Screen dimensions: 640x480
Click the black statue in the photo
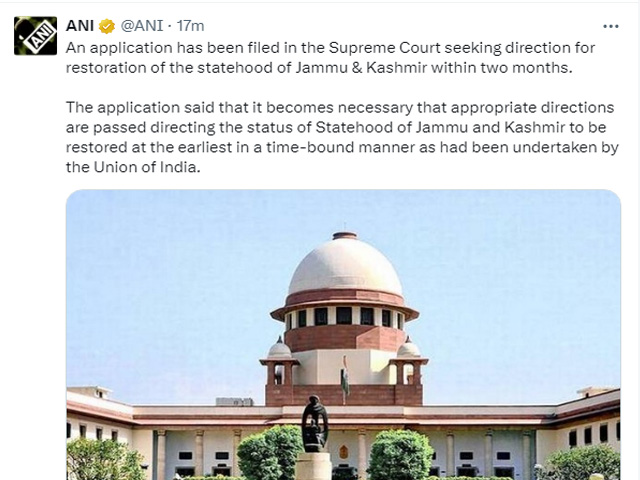point(315,424)
